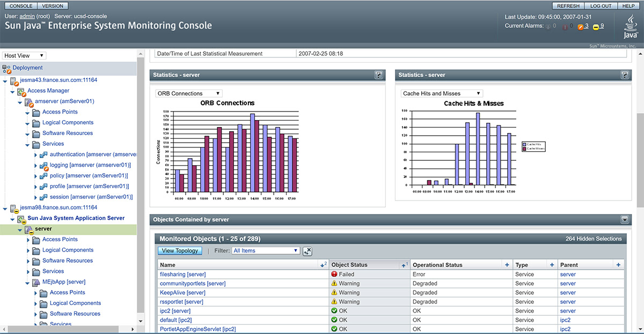Open the gray down-alarms icon showing 0

click(548, 26)
